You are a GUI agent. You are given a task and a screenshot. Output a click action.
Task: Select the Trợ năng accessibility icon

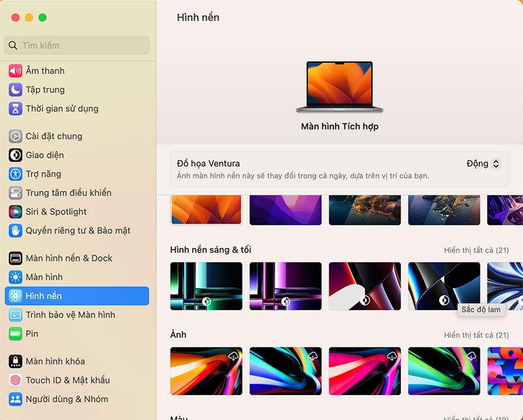pyautogui.click(x=15, y=174)
